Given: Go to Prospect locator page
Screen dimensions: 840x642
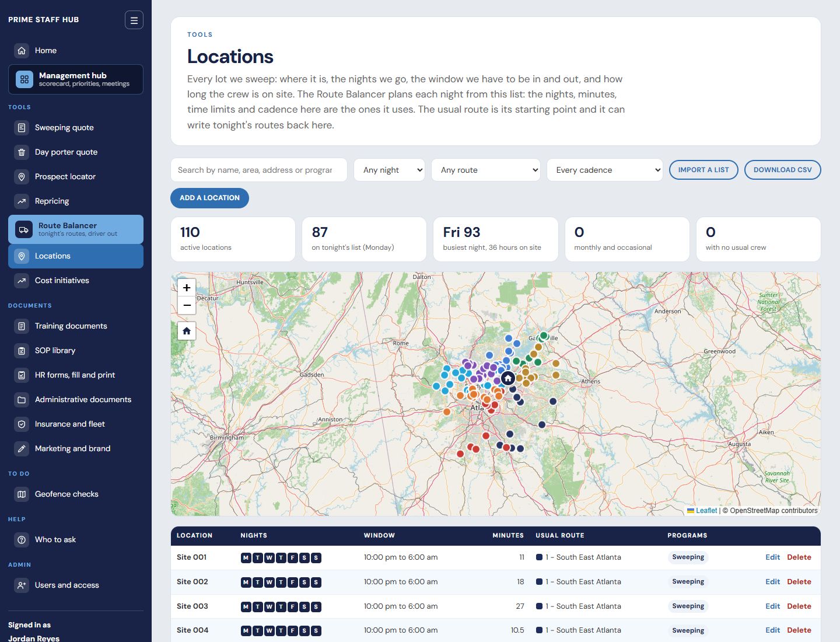Looking at the screenshot, I should [76, 177].
